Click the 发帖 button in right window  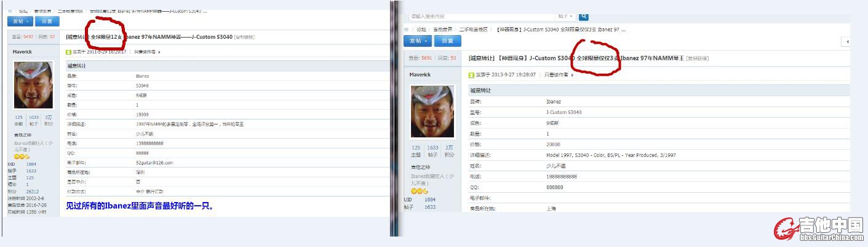click(x=418, y=41)
